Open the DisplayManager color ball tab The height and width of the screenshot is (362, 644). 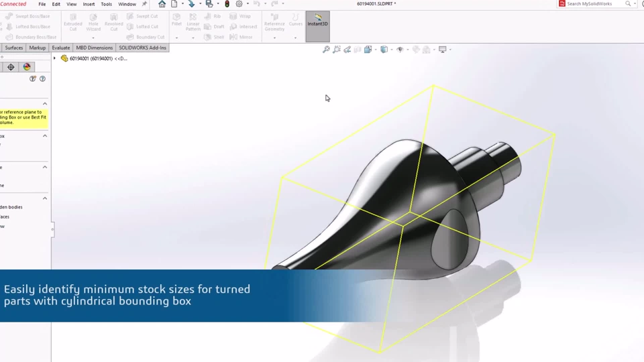(x=27, y=67)
